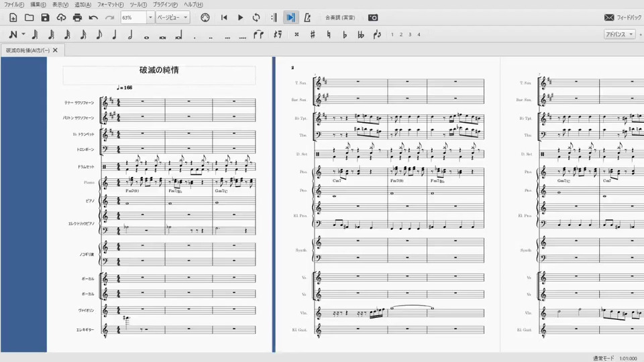Add double augmentation dot
Image resolution: width=644 pixels, height=362 pixels.
click(211, 37)
